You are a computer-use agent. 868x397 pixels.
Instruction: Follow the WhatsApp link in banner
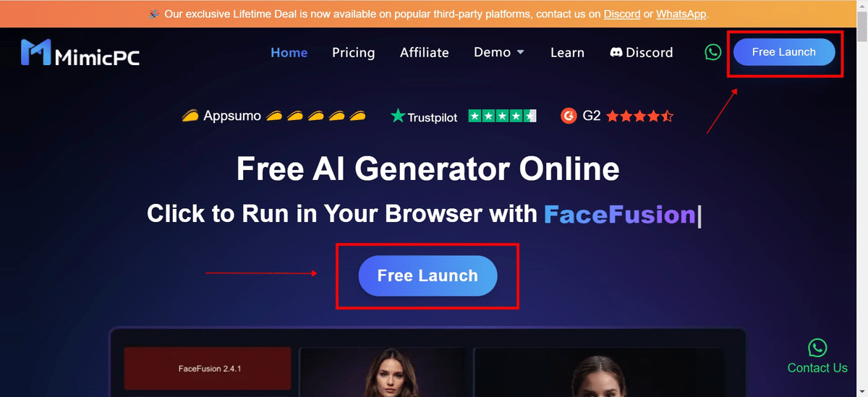click(x=681, y=14)
